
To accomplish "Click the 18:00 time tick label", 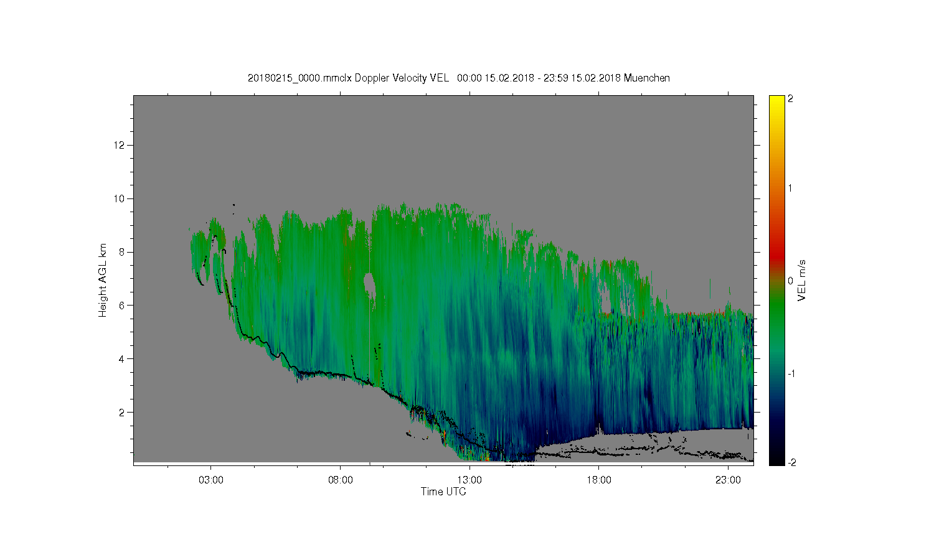I will click(599, 480).
